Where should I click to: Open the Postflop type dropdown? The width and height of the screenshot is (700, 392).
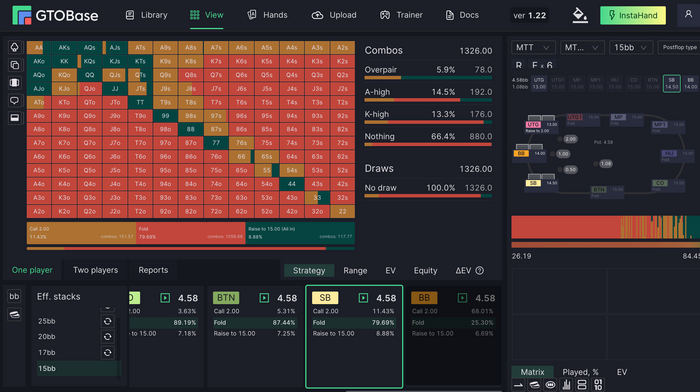[x=679, y=47]
